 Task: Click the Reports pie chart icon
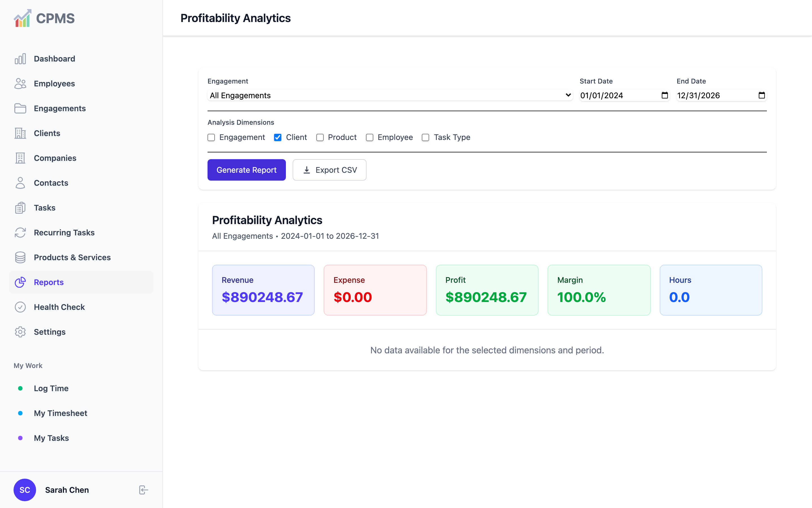[20, 283]
